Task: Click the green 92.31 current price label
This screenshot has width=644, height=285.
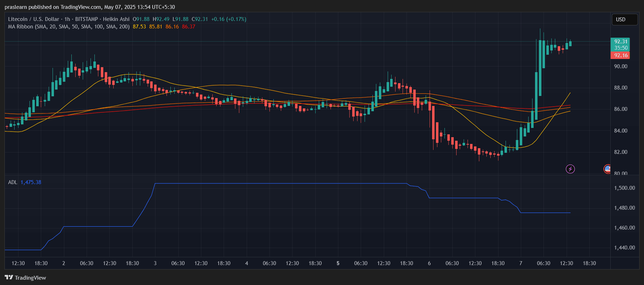Action: [x=620, y=42]
